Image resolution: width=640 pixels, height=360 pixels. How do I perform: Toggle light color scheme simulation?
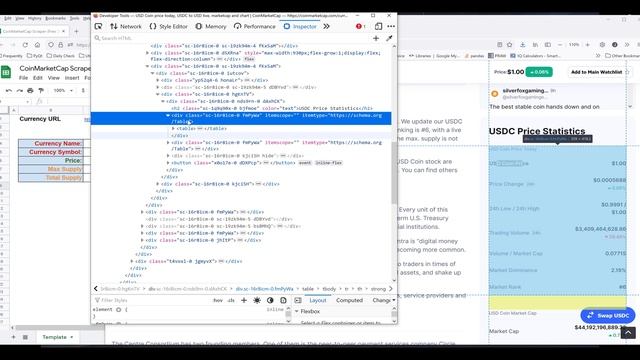(257, 300)
